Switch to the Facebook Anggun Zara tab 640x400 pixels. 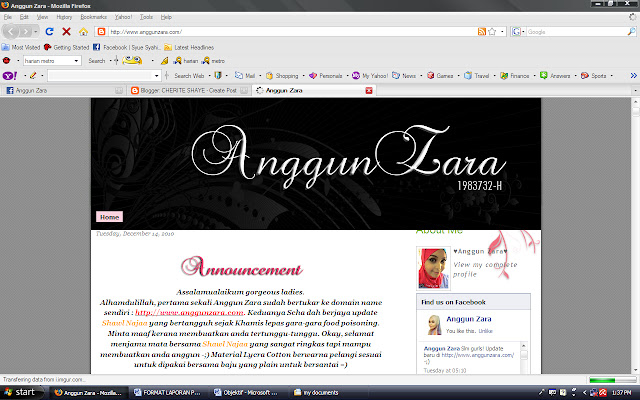(63, 90)
